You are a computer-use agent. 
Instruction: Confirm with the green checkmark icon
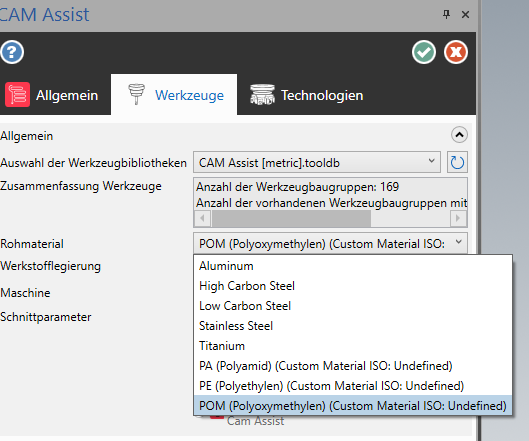(424, 52)
